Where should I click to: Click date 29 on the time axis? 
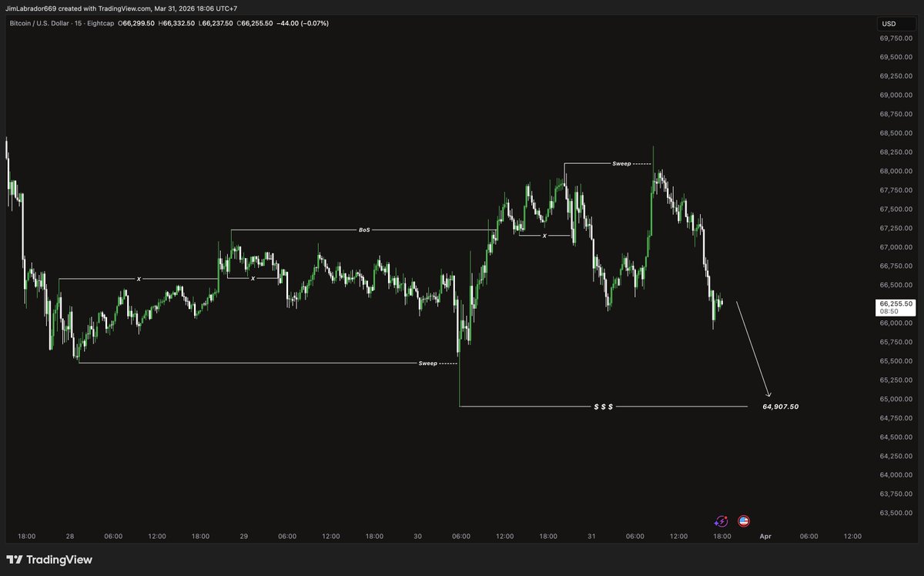(243, 535)
